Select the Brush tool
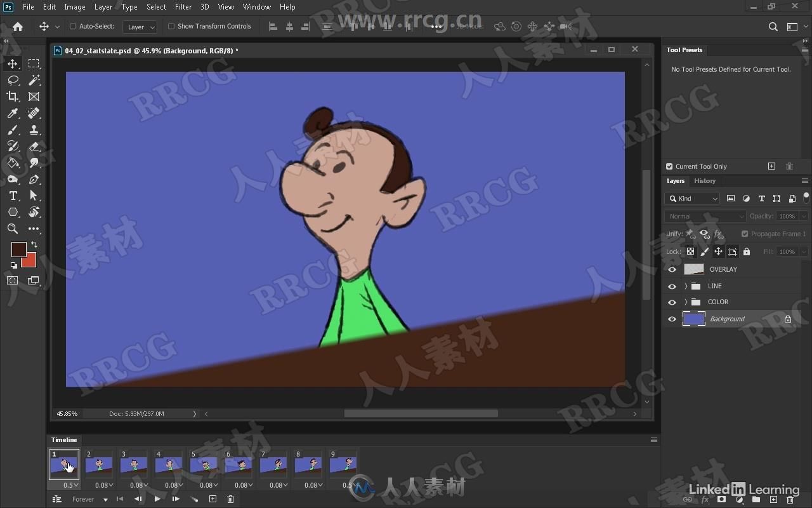 click(13, 130)
